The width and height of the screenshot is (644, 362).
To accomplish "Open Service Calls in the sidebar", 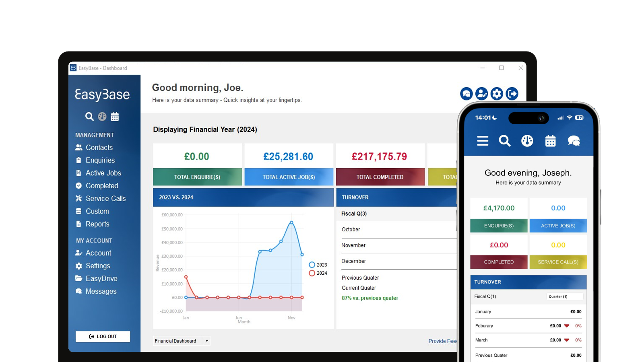I will [101, 199].
